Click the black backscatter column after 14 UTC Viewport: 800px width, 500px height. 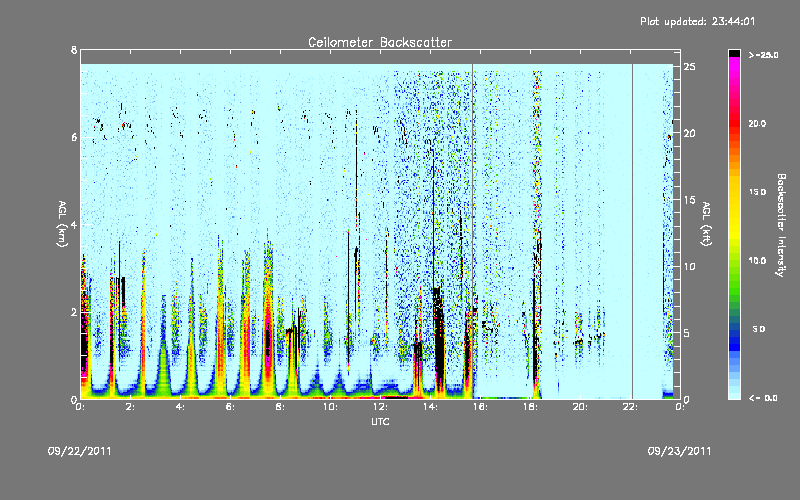tap(438, 339)
